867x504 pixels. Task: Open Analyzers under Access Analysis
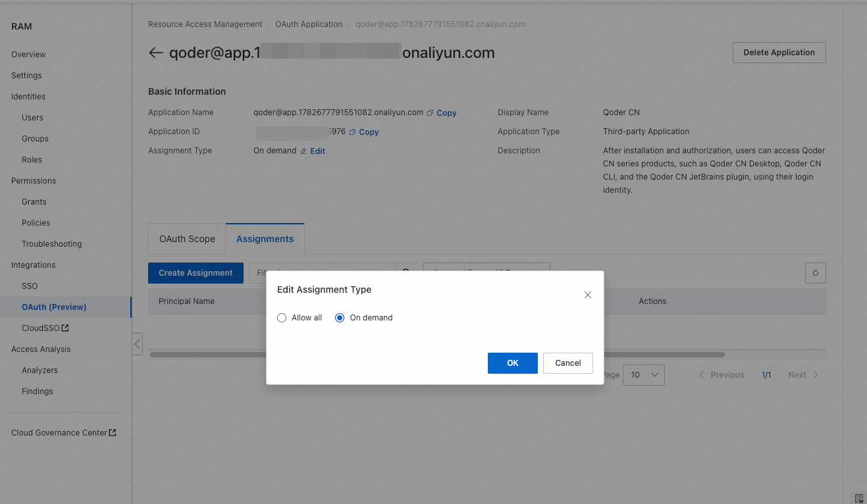(x=39, y=370)
